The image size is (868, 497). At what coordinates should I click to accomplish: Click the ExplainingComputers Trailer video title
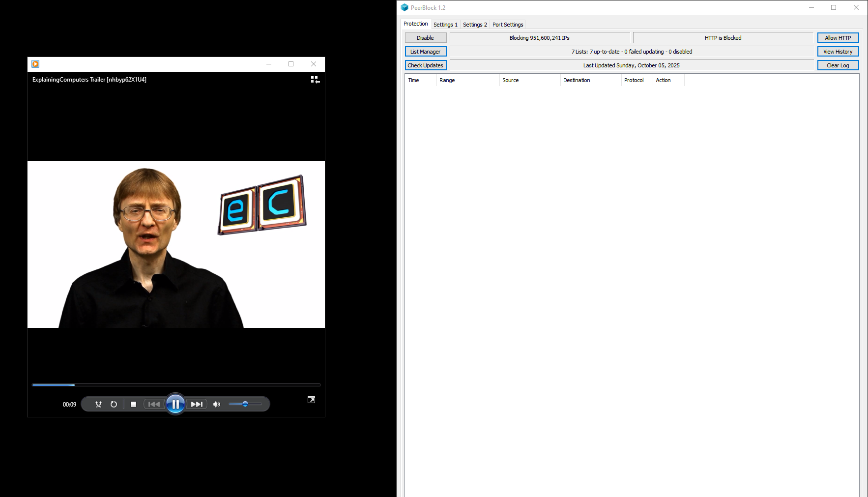(x=89, y=80)
